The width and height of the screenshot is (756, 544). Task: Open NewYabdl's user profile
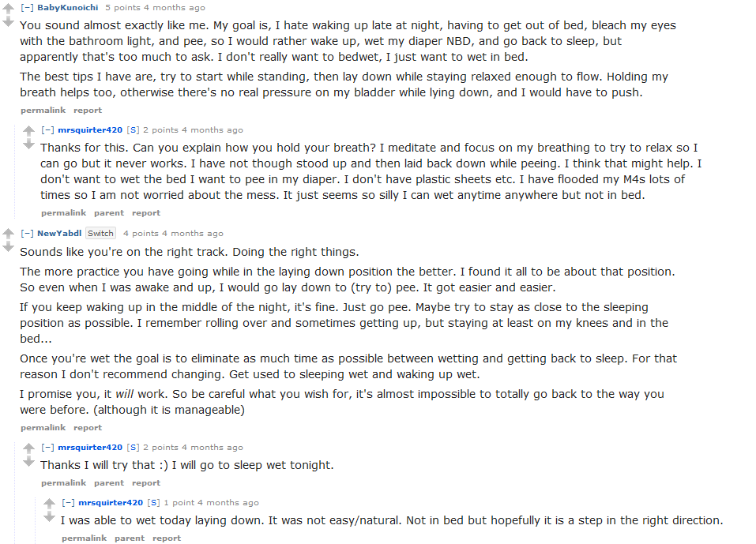pos(59,233)
